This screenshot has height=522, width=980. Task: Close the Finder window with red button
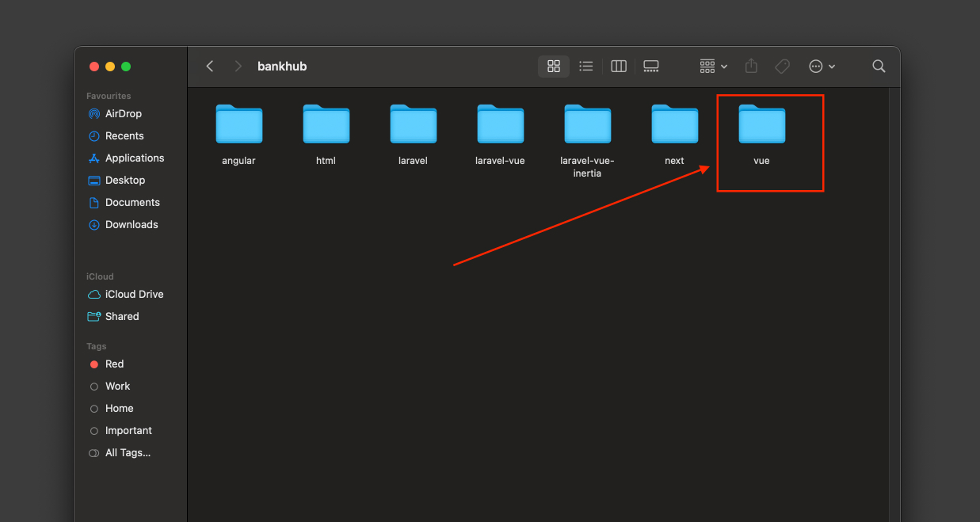coord(94,67)
